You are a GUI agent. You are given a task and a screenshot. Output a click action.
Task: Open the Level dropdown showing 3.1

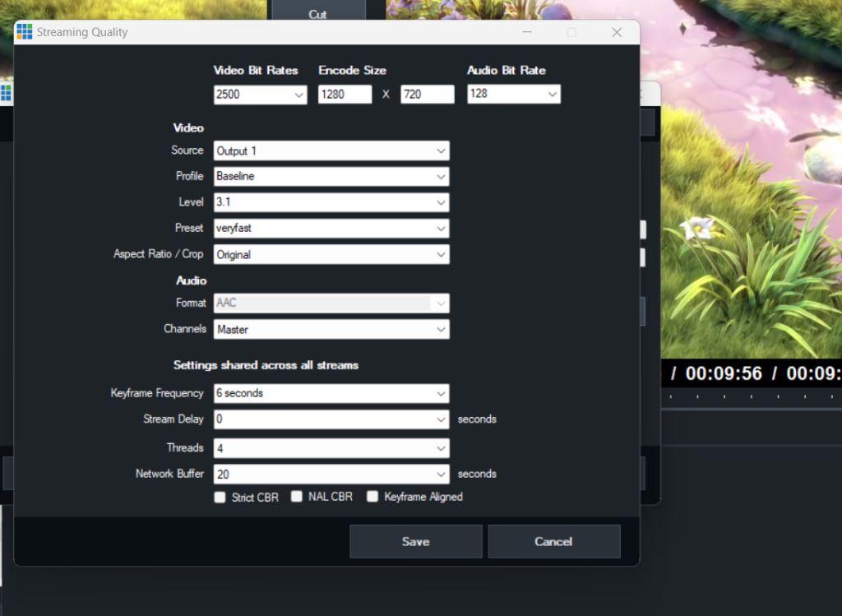(x=331, y=202)
